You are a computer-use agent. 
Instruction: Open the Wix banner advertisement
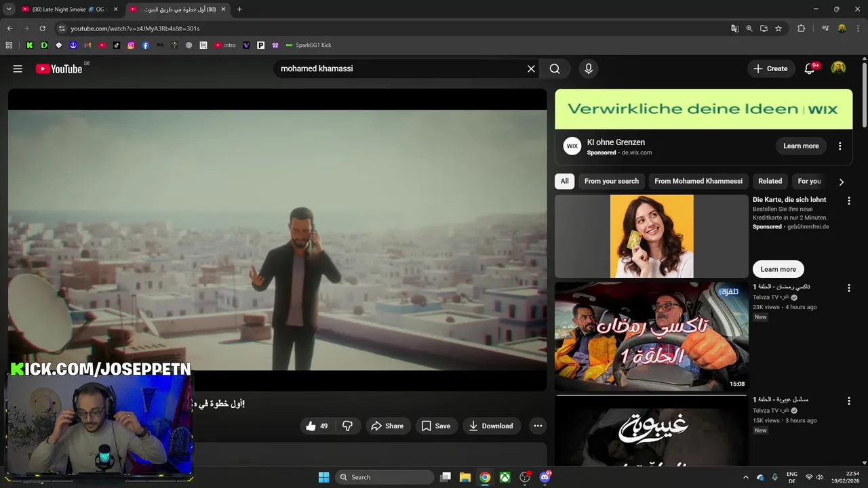pos(704,109)
